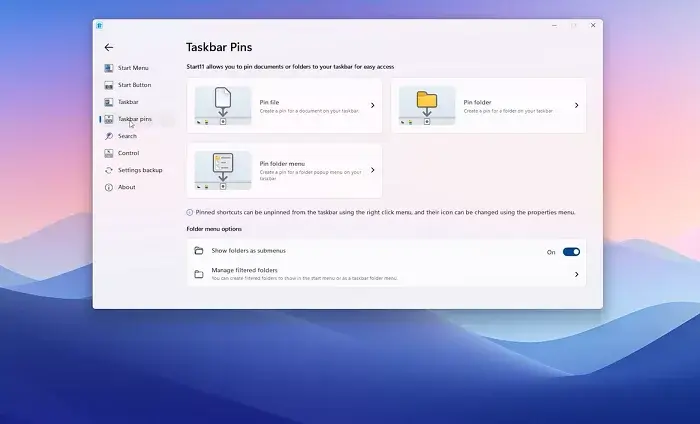Open Manage filtered folders chevron
The width and height of the screenshot is (700, 424).
tap(577, 274)
